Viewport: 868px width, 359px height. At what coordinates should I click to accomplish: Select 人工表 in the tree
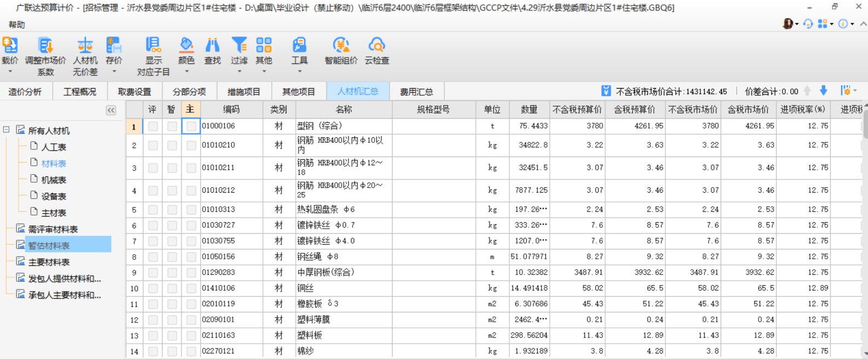click(54, 147)
